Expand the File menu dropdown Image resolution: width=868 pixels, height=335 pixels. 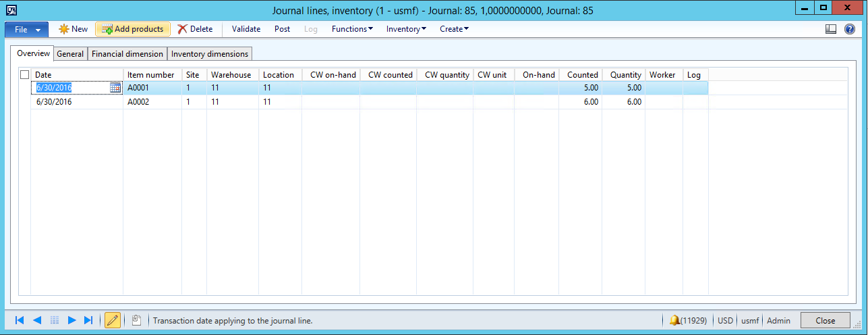26,29
